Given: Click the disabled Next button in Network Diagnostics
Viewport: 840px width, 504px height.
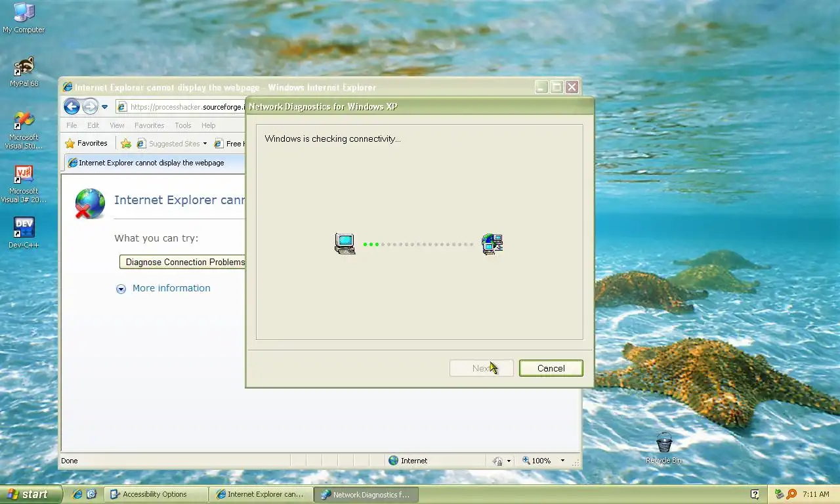Looking at the screenshot, I should tap(482, 368).
